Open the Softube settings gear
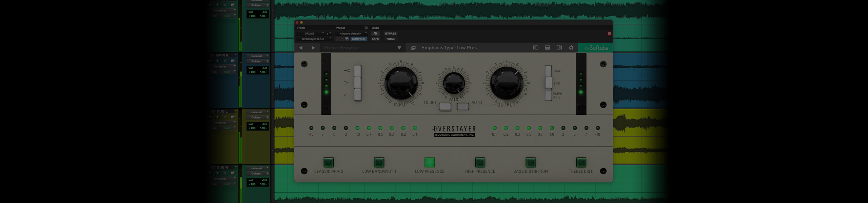This screenshot has width=868, height=203. click(x=571, y=48)
